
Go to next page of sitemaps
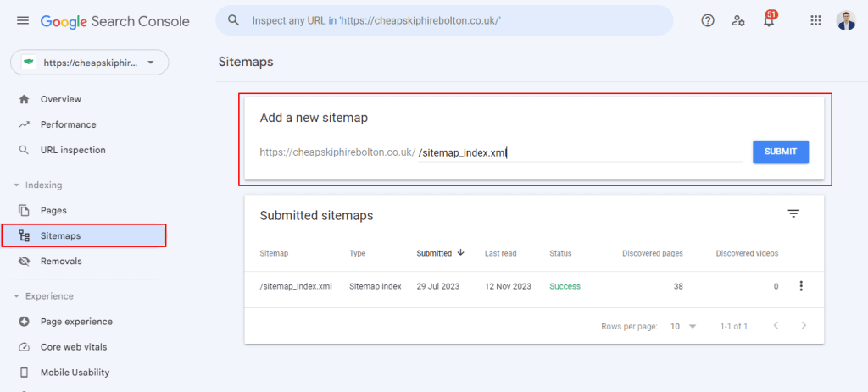804,326
